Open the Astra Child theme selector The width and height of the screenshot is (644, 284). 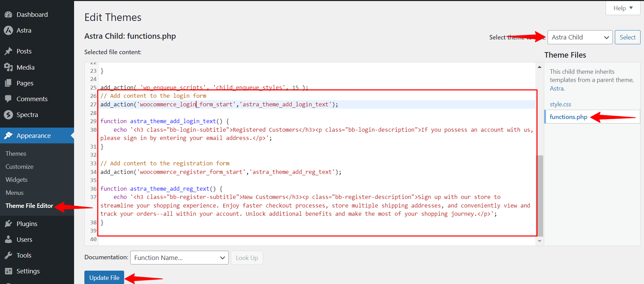580,37
